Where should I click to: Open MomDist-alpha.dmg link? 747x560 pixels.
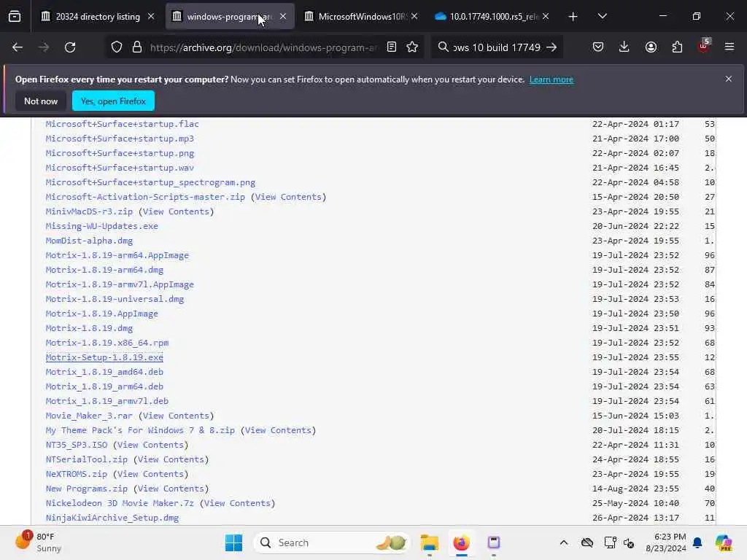click(89, 241)
